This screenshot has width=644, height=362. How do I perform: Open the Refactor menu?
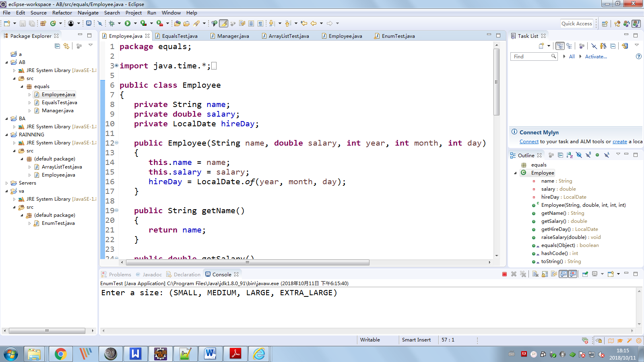(62, 13)
